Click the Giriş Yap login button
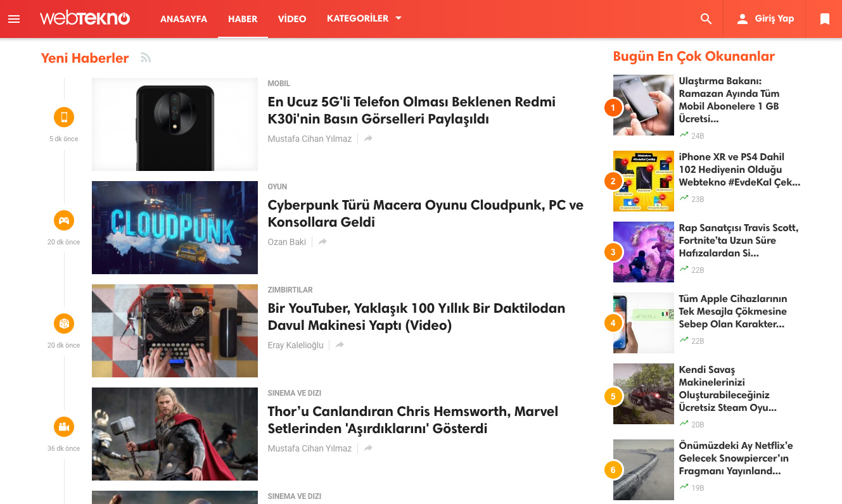The width and height of the screenshot is (842, 504). tap(765, 19)
